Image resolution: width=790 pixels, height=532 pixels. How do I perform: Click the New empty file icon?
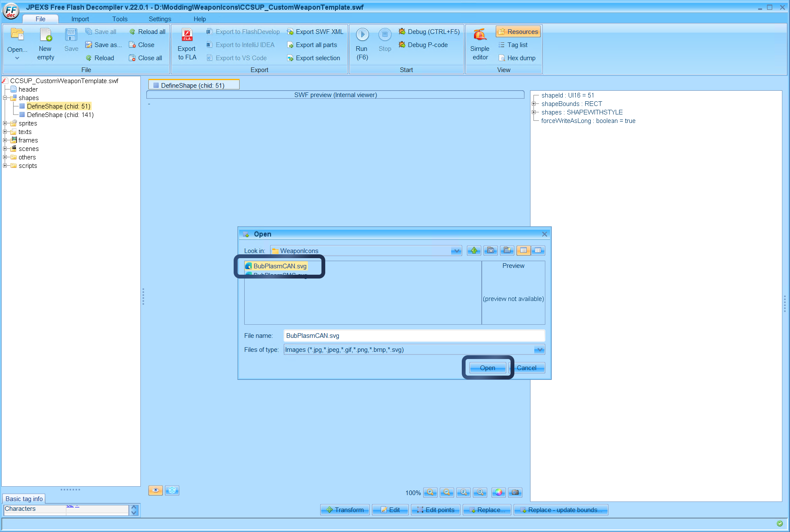pos(45,35)
